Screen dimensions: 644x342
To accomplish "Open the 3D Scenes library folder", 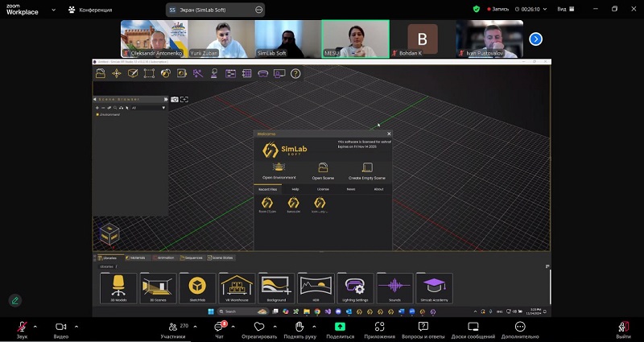I will 158,288.
